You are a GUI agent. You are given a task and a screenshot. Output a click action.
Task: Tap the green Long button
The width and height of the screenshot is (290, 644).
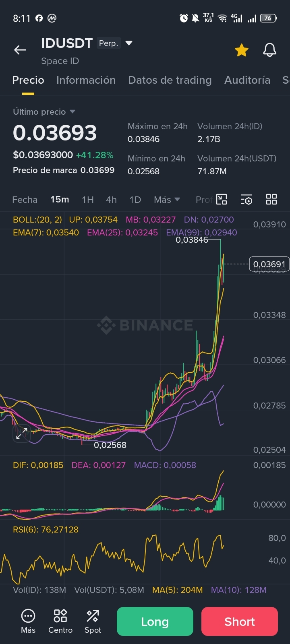tap(155, 621)
